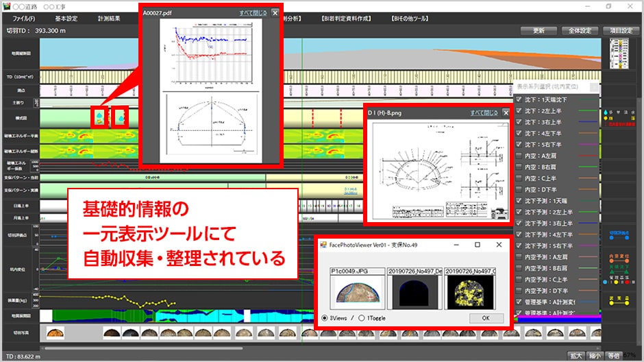This screenshot has height=362, width=644.
Task: Click the second water-drop marker in 模式図 row
Action: (121, 118)
